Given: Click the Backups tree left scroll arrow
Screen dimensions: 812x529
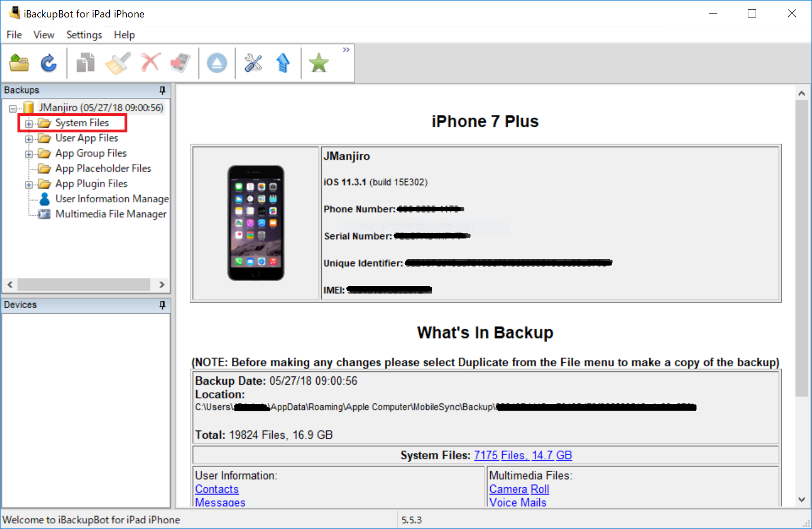Looking at the screenshot, I should [x=10, y=284].
